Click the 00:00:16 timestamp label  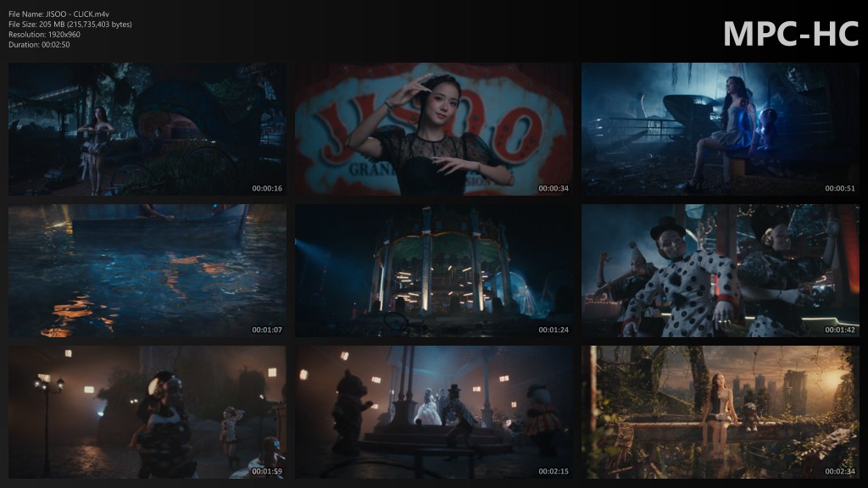tap(267, 188)
